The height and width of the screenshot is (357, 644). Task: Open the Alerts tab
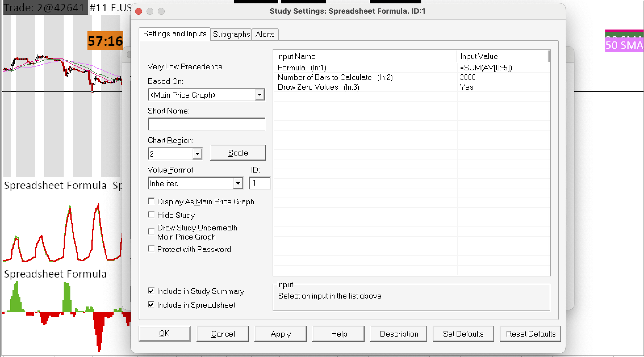[265, 34]
